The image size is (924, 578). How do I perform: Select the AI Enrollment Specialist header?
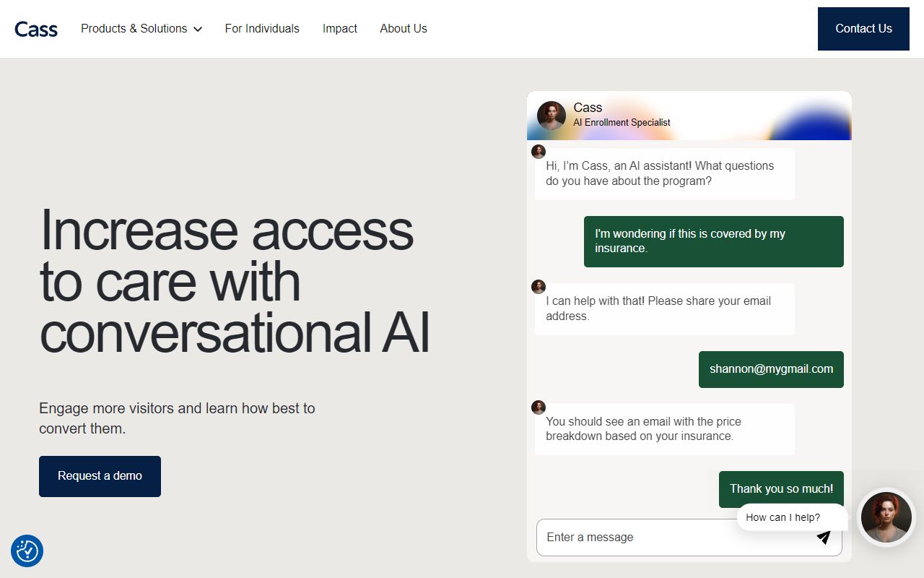[x=622, y=122]
